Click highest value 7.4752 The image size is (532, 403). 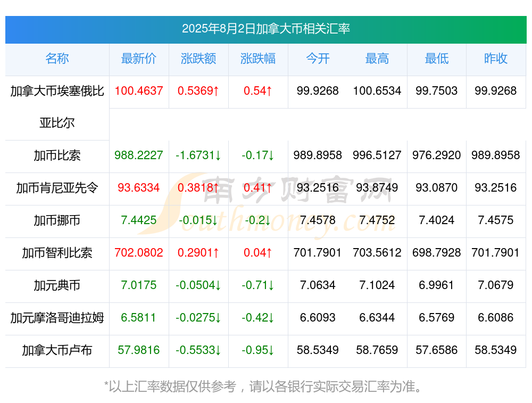377,220
